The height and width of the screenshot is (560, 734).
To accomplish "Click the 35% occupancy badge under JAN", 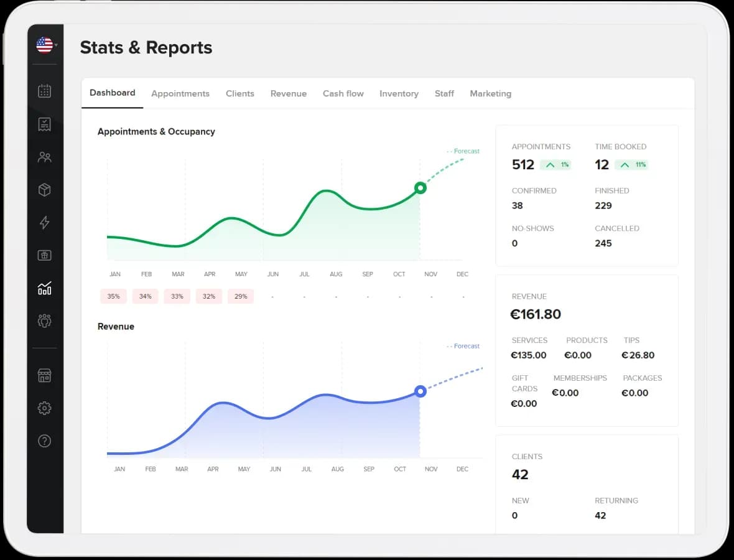I will (x=113, y=296).
